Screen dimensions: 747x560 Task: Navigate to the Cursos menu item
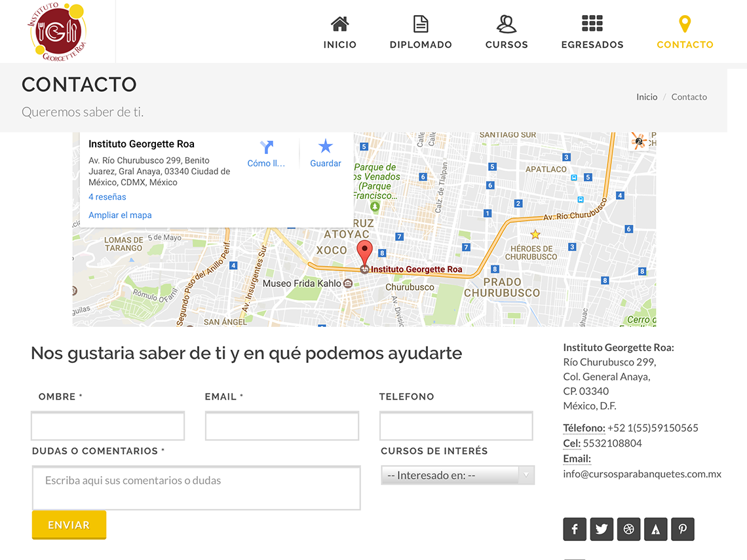pyautogui.click(x=507, y=33)
